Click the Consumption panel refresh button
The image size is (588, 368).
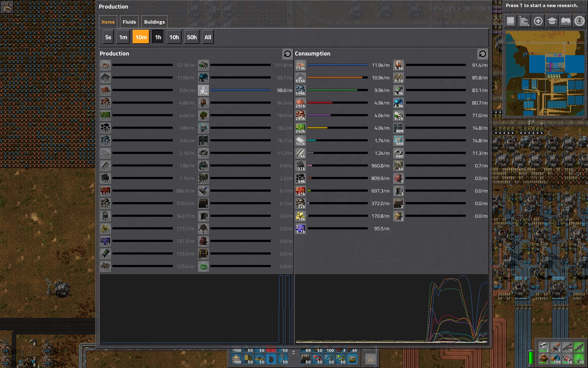pyautogui.click(x=482, y=54)
